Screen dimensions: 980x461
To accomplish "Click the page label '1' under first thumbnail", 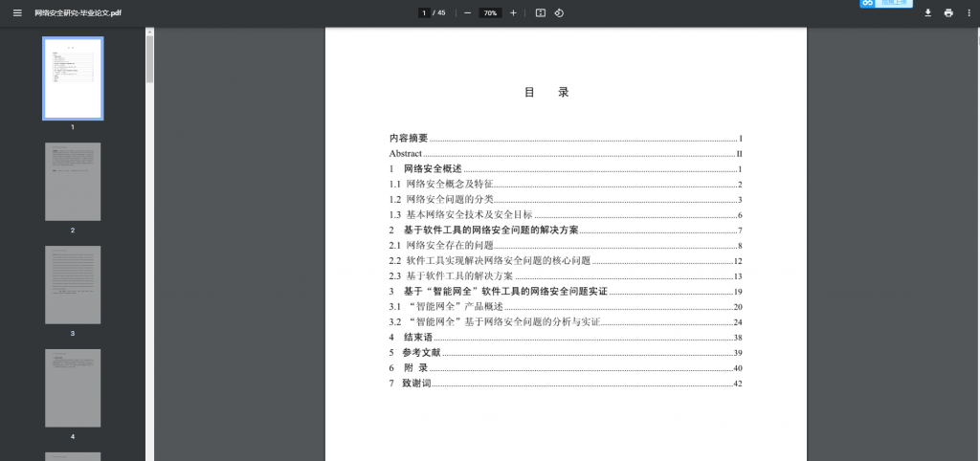I will coord(73,127).
